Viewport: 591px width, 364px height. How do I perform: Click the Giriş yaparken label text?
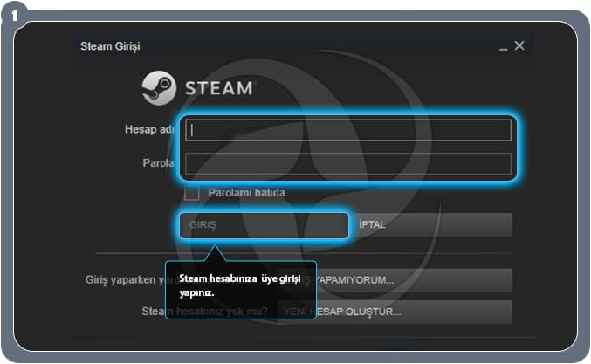click(x=122, y=280)
